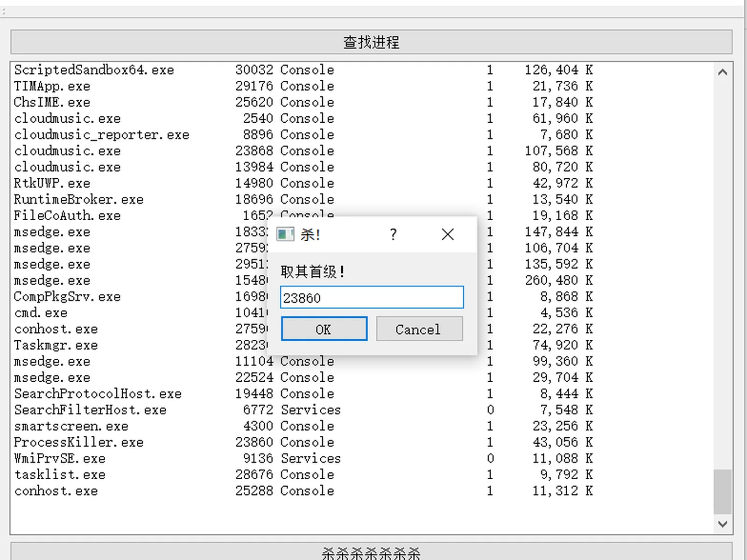
Task: Select the Taskmgr.exe process row
Action: coord(303,345)
